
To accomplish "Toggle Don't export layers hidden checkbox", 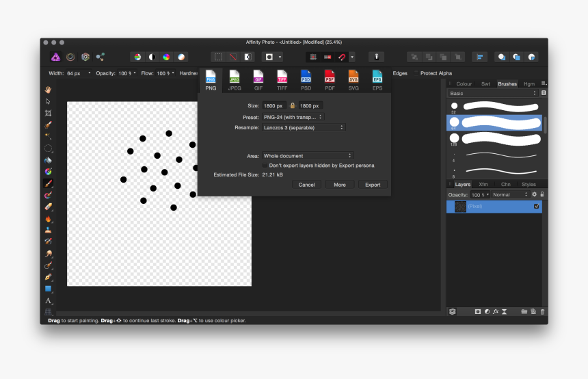I will pyautogui.click(x=265, y=166).
